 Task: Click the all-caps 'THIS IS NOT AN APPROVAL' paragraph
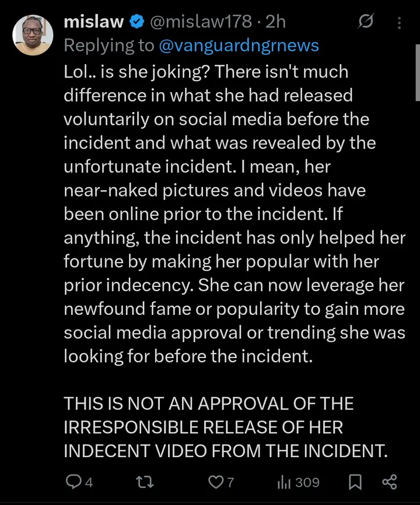coord(226,427)
